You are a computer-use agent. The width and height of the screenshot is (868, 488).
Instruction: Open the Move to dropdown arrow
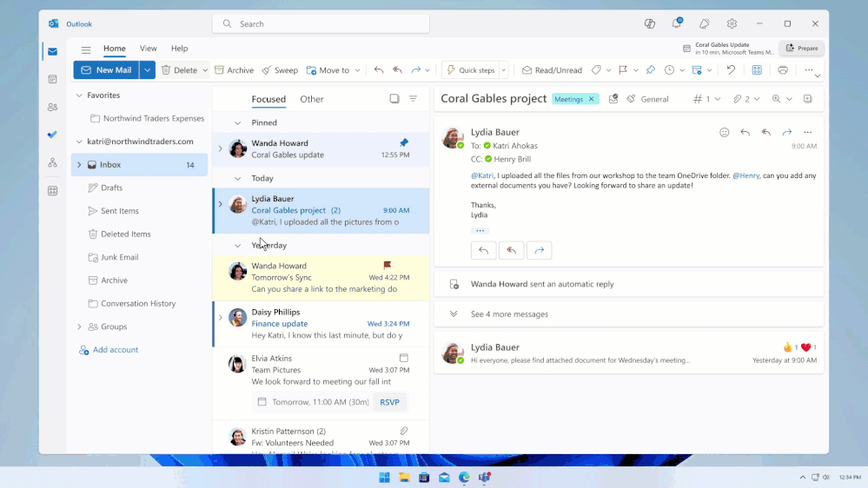click(x=358, y=70)
